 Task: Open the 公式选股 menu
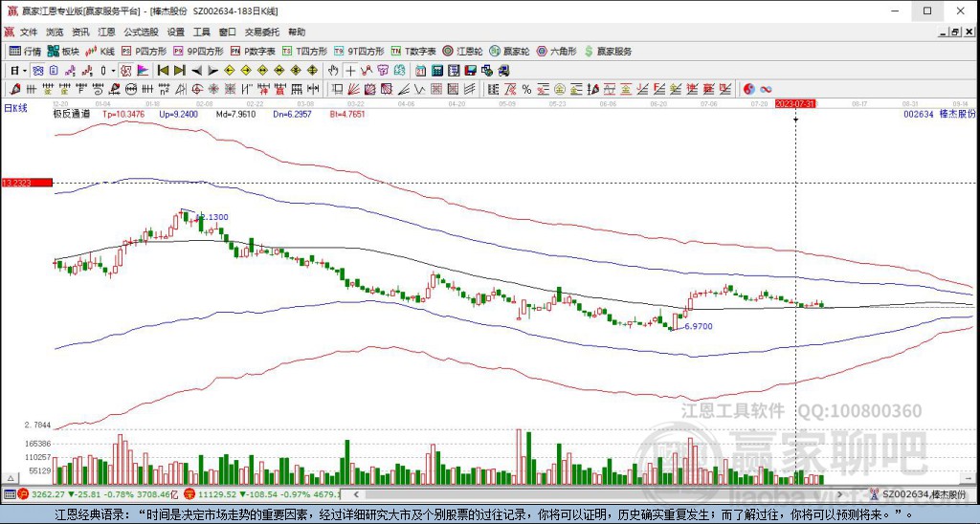(x=142, y=32)
